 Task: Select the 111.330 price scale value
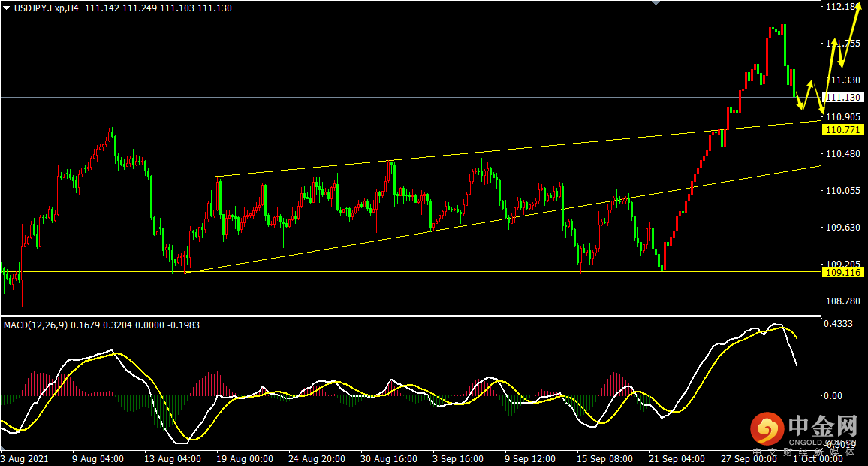843,80
